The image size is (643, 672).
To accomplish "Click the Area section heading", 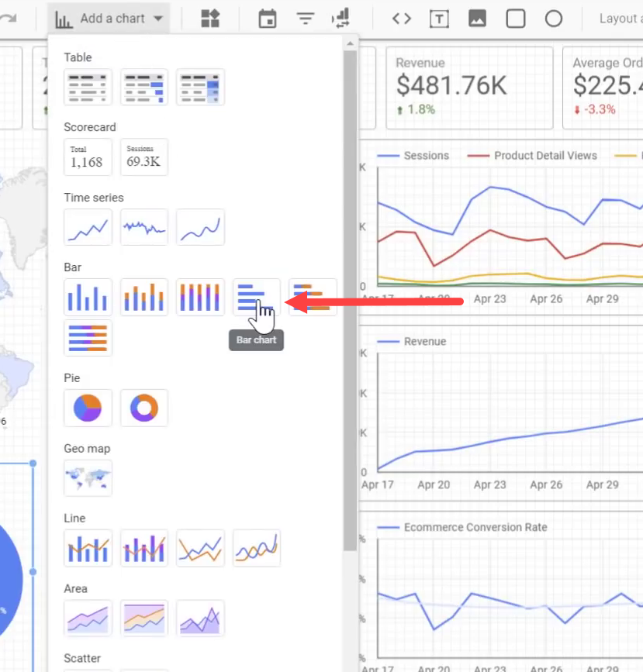I will (x=75, y=589).
